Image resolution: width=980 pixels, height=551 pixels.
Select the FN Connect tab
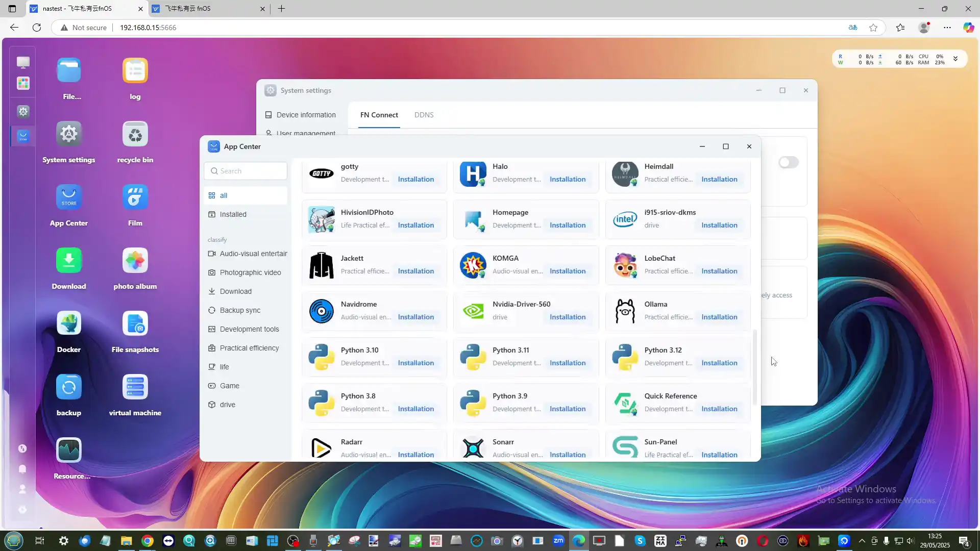[379, 115]
